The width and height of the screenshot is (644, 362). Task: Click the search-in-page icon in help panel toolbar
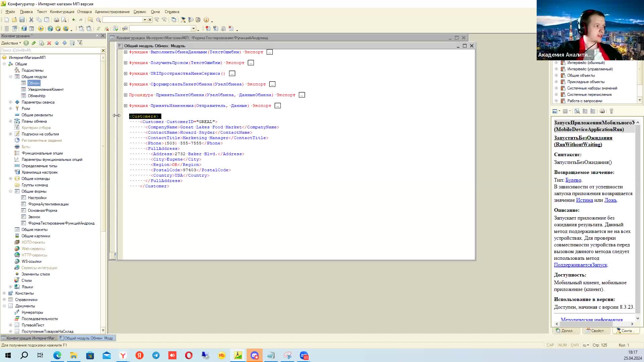coord(577,111)
